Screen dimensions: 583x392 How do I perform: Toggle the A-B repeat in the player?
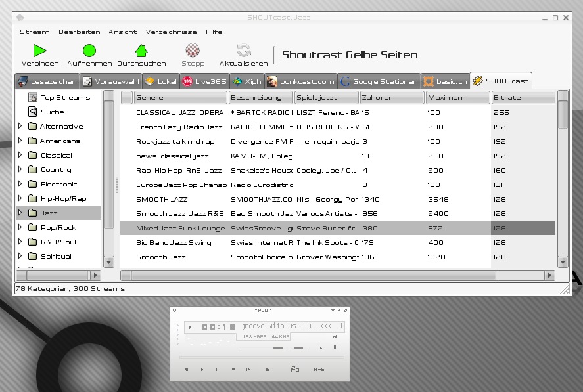[319, 370]
